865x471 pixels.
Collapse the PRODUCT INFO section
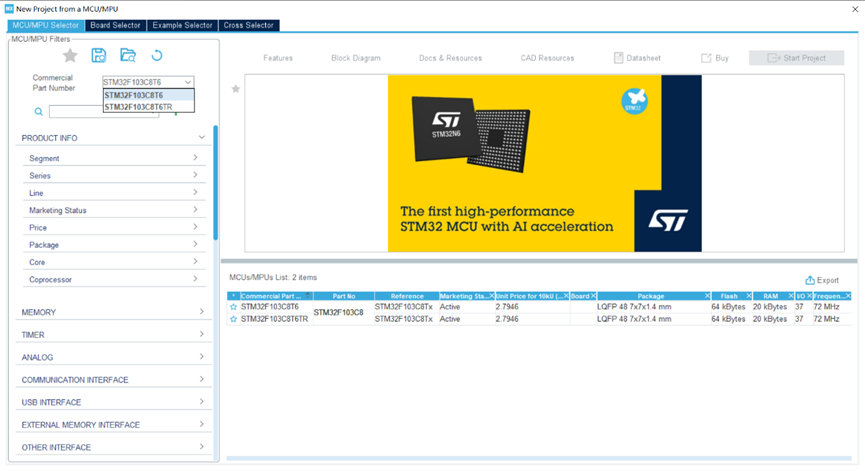(202, 137)
